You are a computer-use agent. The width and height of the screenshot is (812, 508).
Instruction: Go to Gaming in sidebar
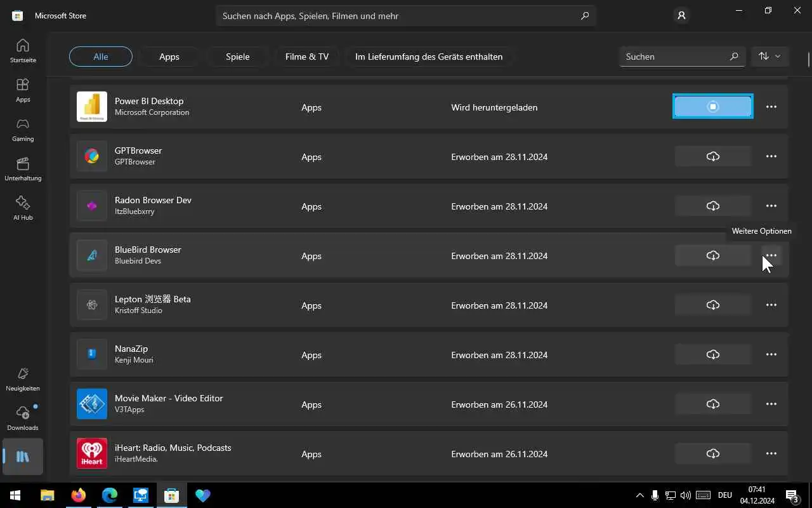pos(23,130)
